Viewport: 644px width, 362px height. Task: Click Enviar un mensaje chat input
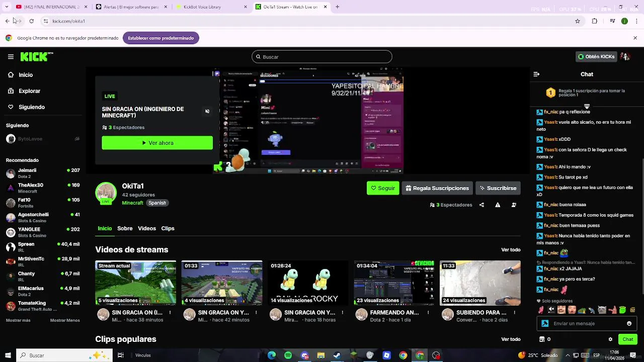pos(587,324)
